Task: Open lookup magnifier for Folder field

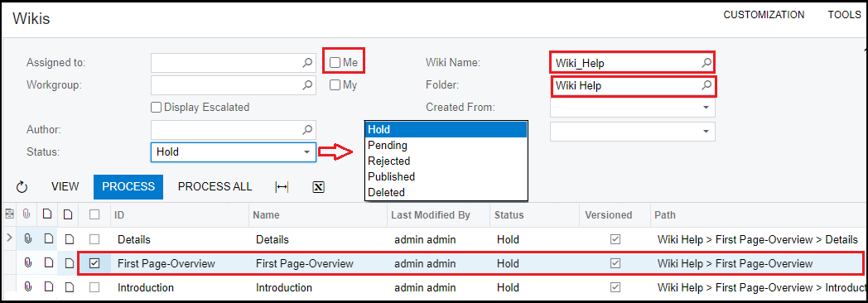Action: coord(706,86)
